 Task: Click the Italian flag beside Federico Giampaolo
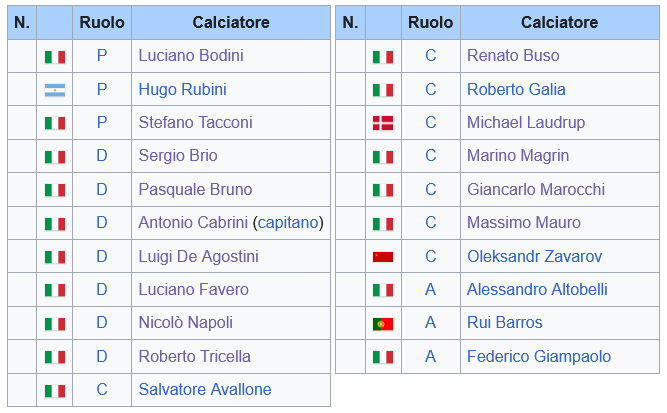tap(382, 357)
